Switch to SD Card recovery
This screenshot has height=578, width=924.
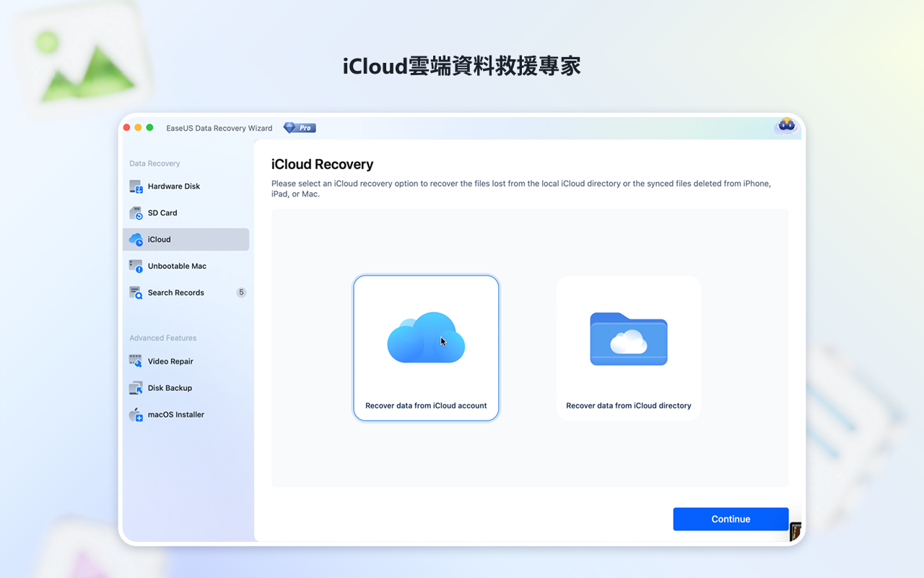(x=186, y=213)
